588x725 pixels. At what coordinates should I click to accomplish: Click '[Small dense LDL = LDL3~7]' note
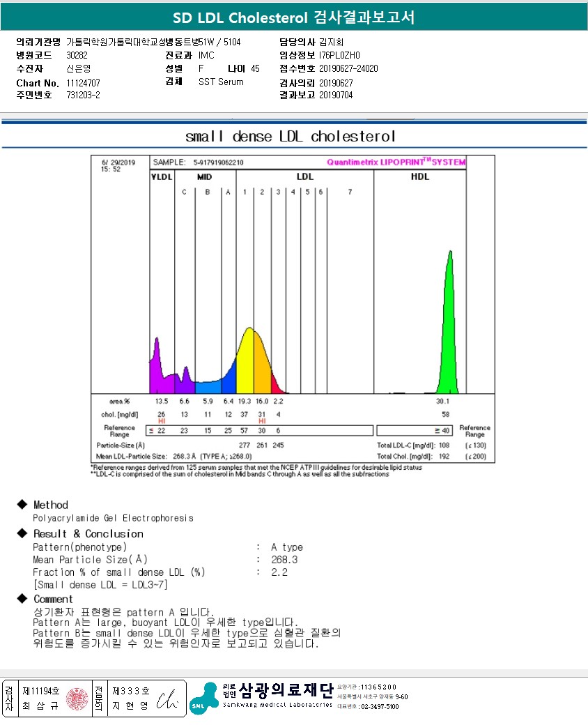click(x=100, y=585)
